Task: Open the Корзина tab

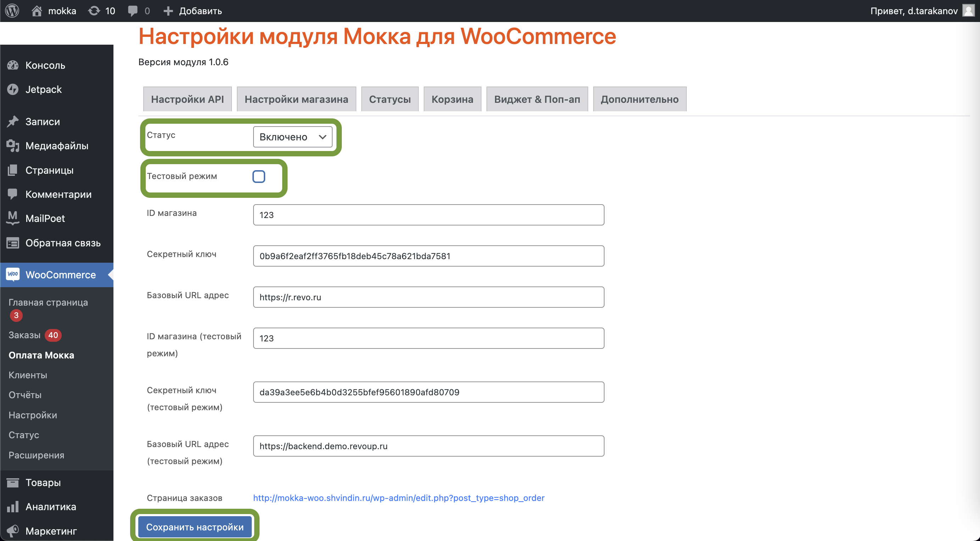Action: [x=452, y=99]
